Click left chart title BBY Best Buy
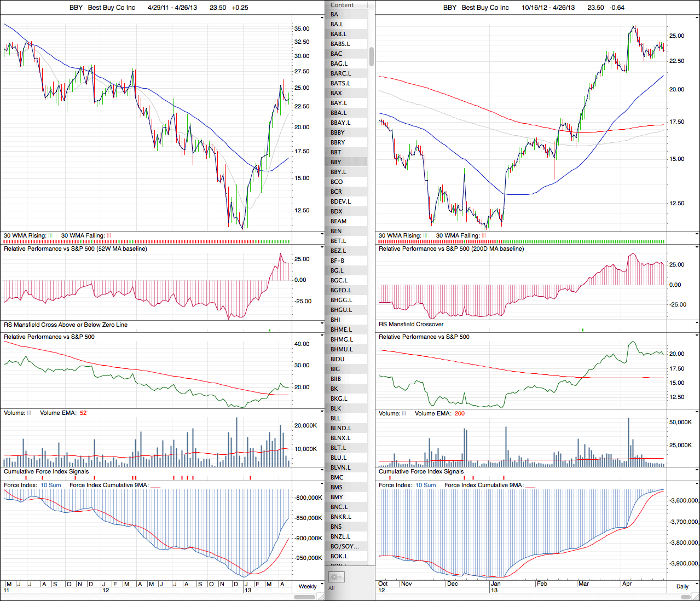The height and width of the screenshot is (601, 700). (102, 8)
